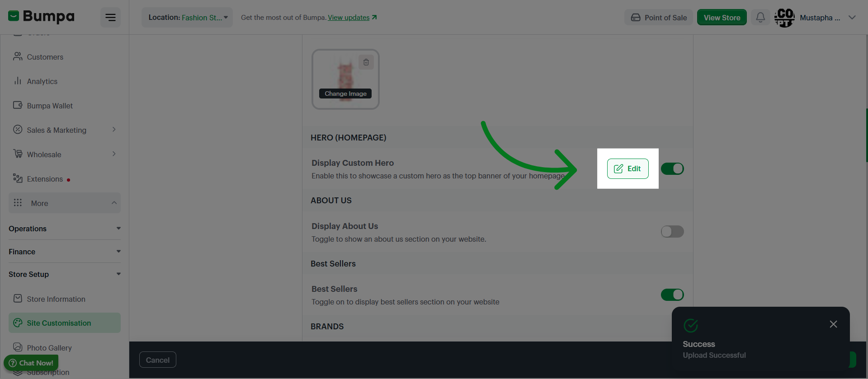Open Point of Sale
The height and width of the screenshot is (379, 868).
659,18
